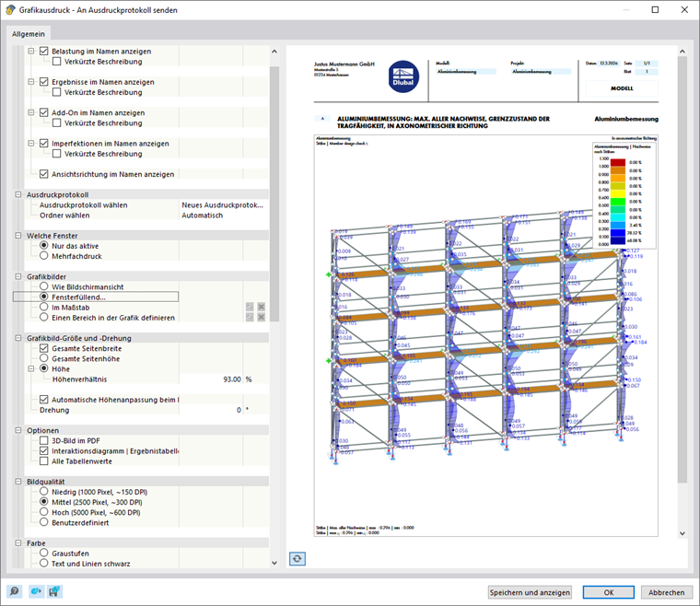This screenshot has height=606, width=700.
Task: Select the Mehrfachdruck radio option
Action: pos(44,256)
